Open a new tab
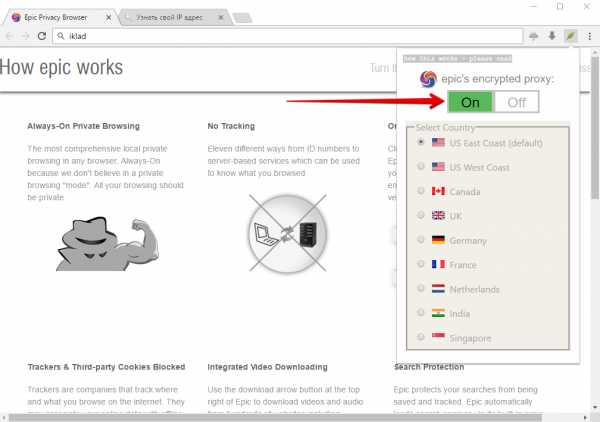 242,18
